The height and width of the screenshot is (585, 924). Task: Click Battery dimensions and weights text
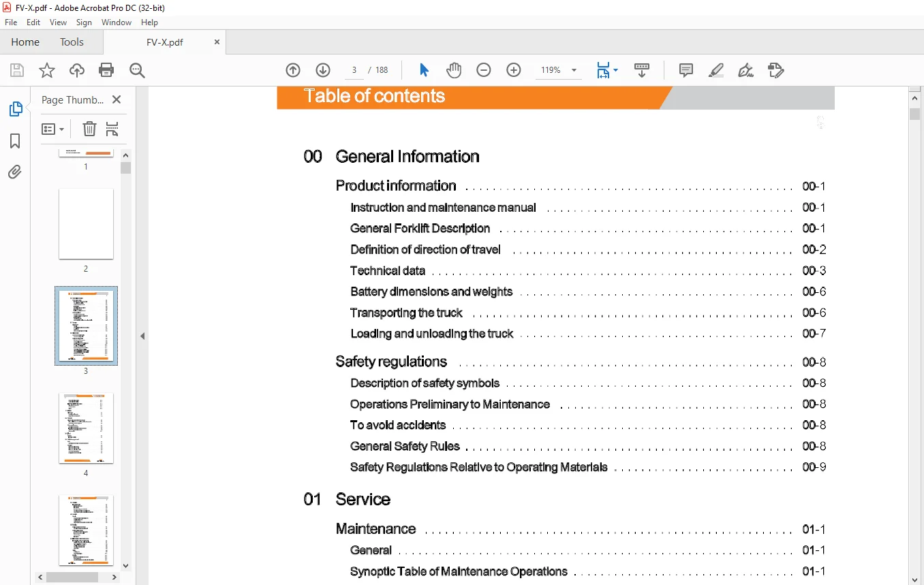tap(431, 291)
